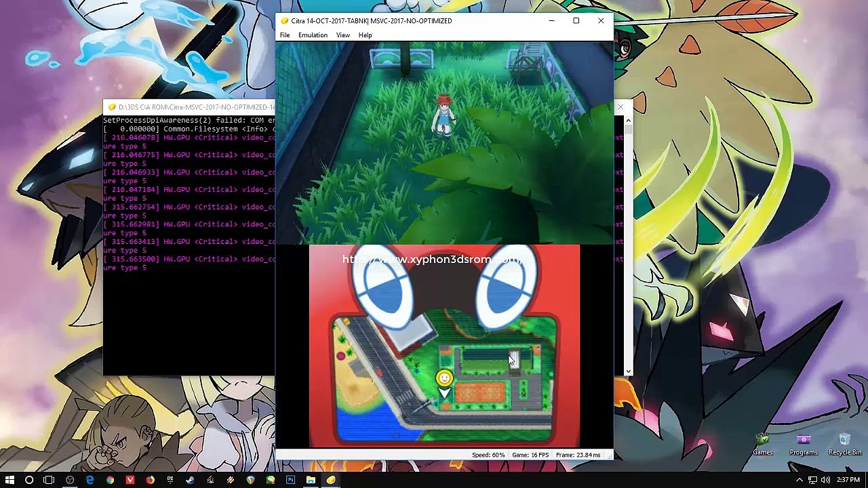Launch Photoshop from the taskbar
Image resolution: width=868 pixels, height=488 pixels.
click(290, 480)
